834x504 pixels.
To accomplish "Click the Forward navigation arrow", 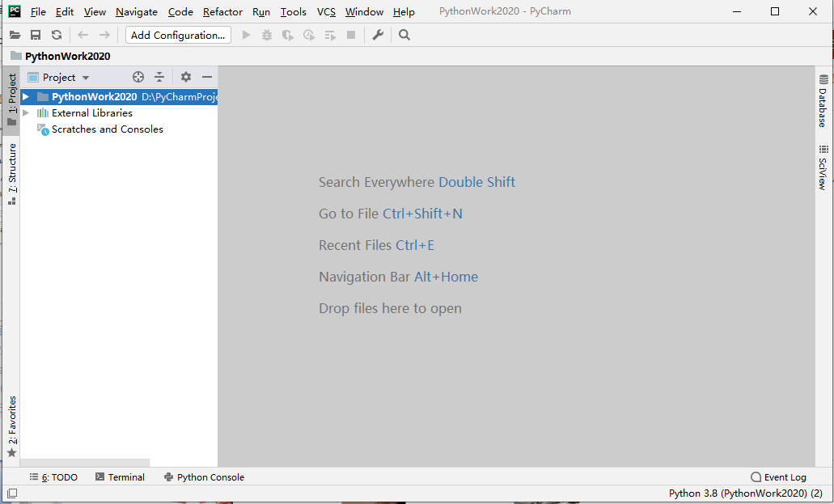I will [104, 35].
